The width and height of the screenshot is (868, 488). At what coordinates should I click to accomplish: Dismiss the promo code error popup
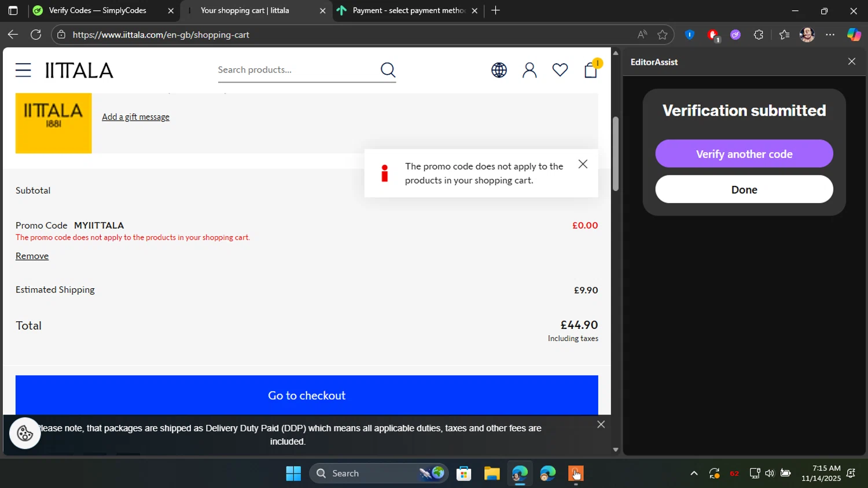(x=583, y=164)
